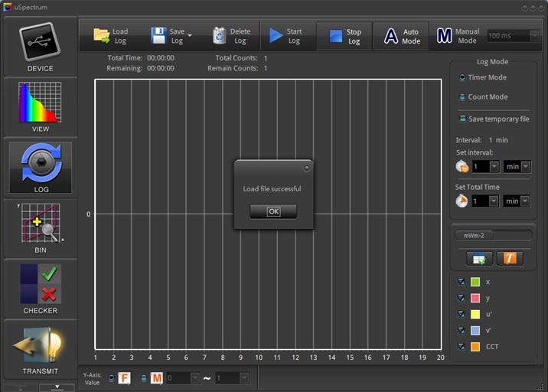The width and height of the screenshot is (548, 392).
Task: Click the uSpectrum app icon in title bar
Action: point(8,7)
